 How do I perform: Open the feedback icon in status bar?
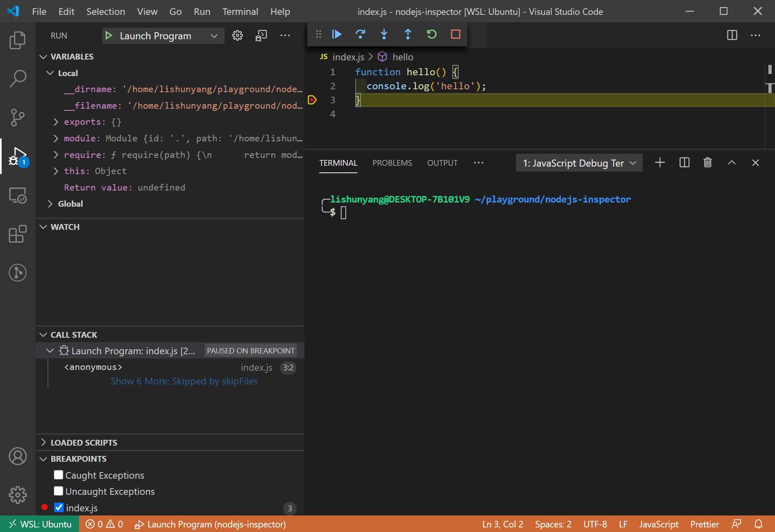[x=737, y=524]
